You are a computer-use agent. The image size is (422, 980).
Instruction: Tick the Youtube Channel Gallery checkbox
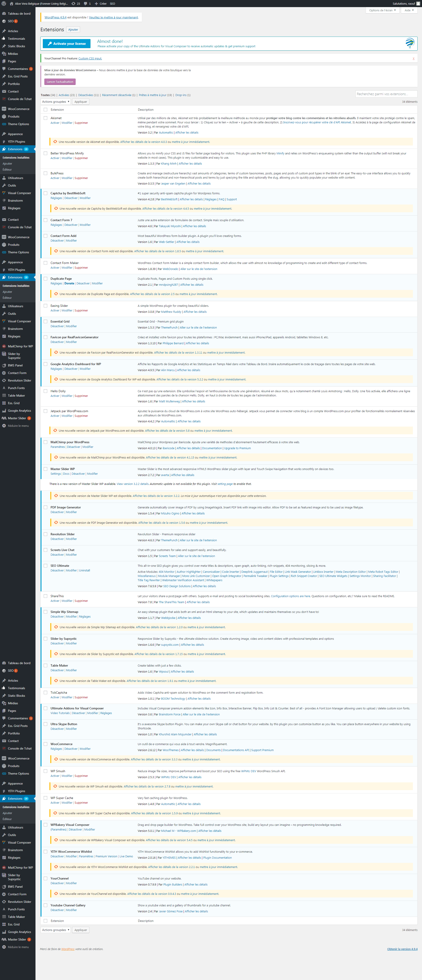pos(46,905)
